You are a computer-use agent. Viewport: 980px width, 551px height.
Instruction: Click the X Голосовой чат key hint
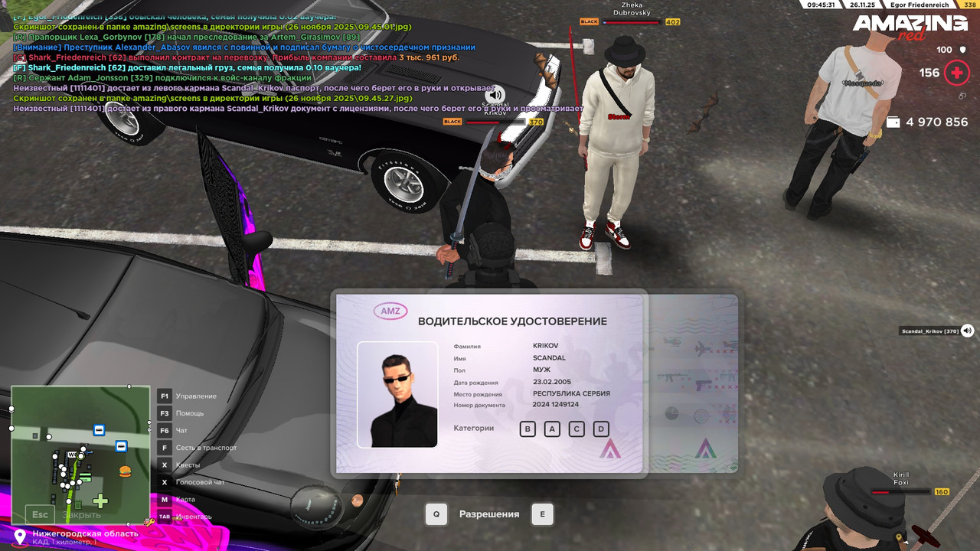(191, 482)
